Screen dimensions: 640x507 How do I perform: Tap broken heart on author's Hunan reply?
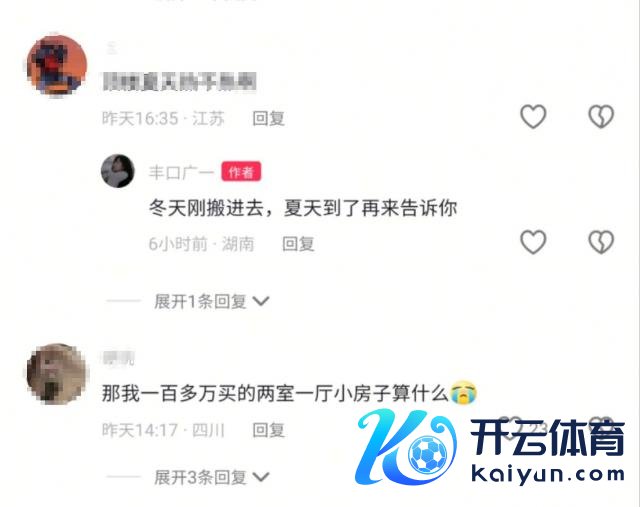(x=601, y=242)
